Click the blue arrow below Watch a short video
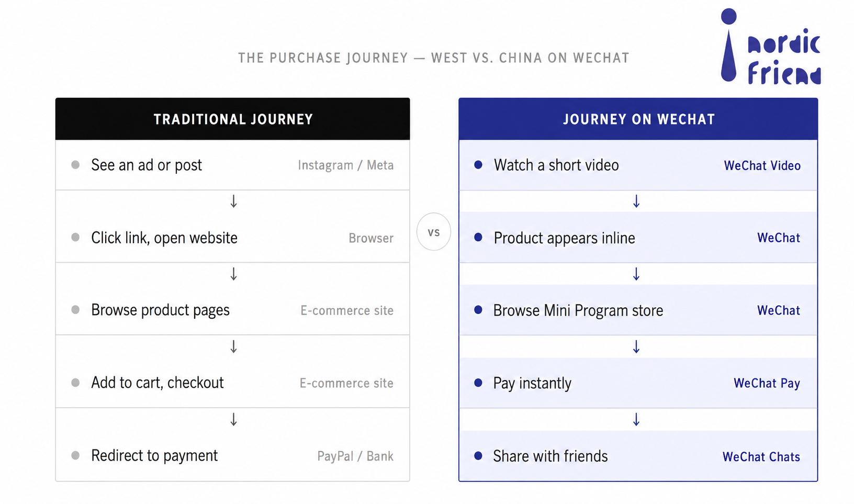 coord(636,201)
